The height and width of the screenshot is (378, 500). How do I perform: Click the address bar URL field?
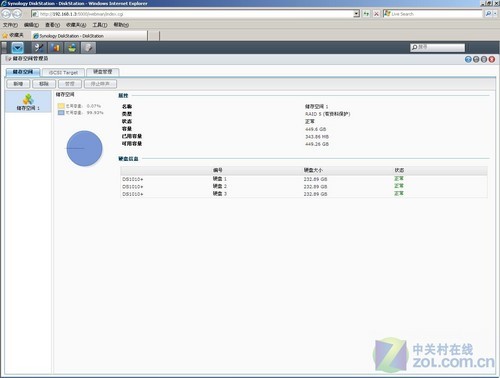click(192, 14)
